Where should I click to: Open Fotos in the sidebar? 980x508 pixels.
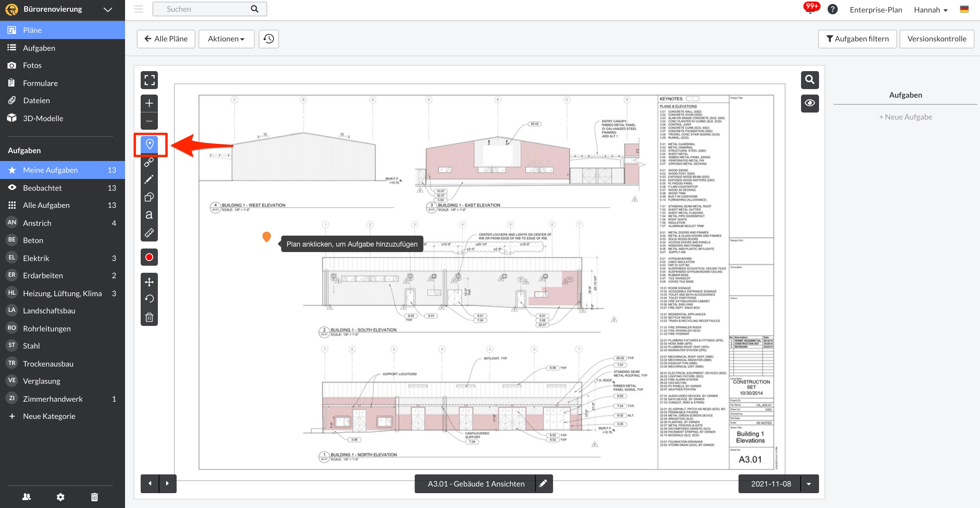pyautogui.click(x=32, y=65)
